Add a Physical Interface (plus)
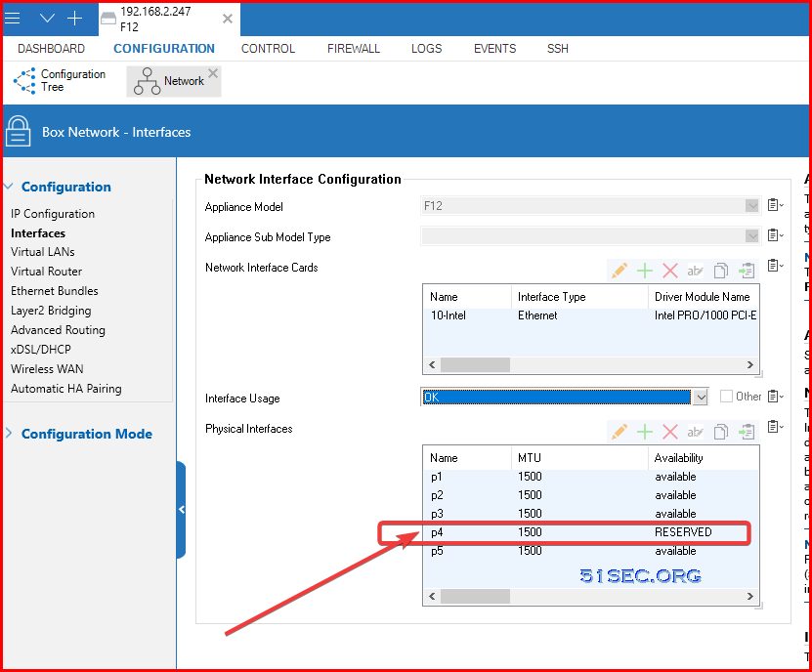 [645, 432]
